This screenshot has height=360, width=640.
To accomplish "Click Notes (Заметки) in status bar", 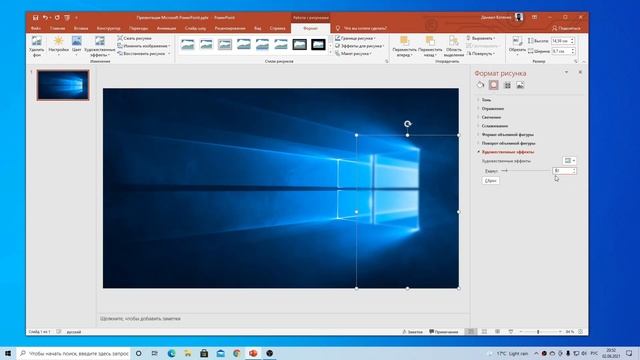I will click(x=412, y=332).
